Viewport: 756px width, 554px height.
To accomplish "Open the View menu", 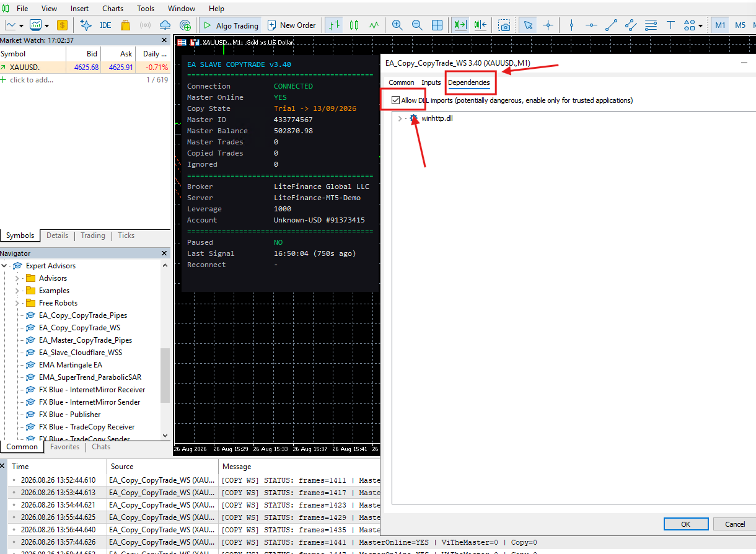I will [x=49, y=9].
